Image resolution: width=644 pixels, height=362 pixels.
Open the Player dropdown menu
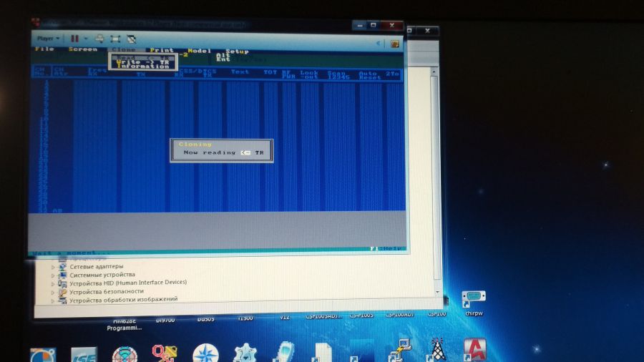(48, 38)
